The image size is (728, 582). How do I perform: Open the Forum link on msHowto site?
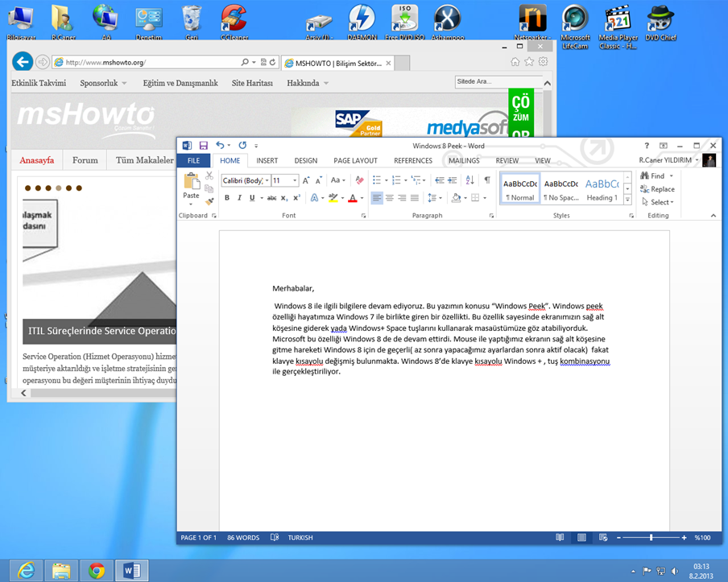85,160
